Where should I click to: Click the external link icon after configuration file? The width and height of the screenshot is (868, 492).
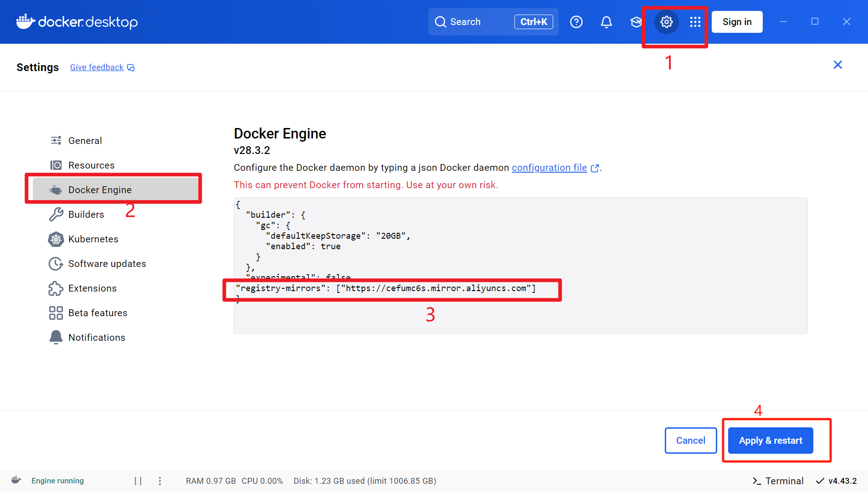coord(595,168)
